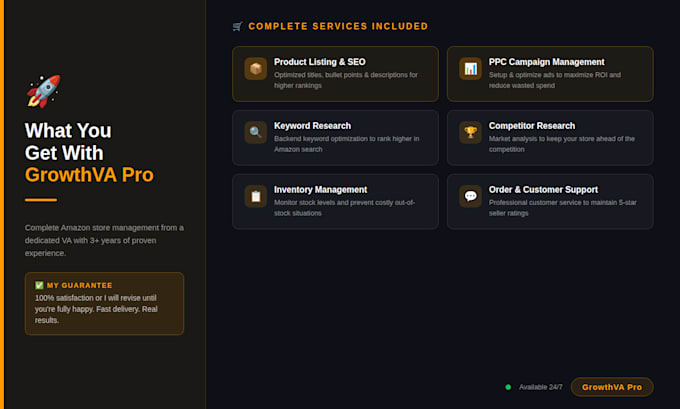The width and height of the screenshot is (680, 409).
Task: Click the trophy icon for Competitor Research
Action: pyautogui.click(x=471, y=132)
